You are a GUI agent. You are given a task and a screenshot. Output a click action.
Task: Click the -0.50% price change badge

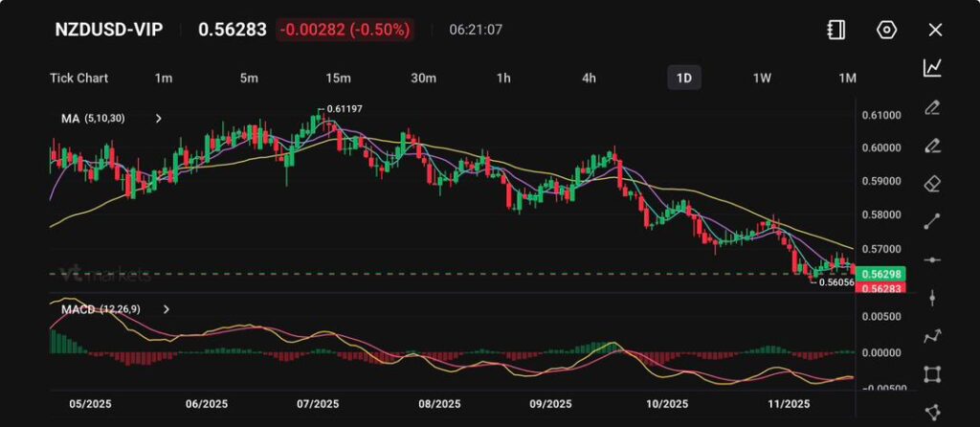point(344,30)
